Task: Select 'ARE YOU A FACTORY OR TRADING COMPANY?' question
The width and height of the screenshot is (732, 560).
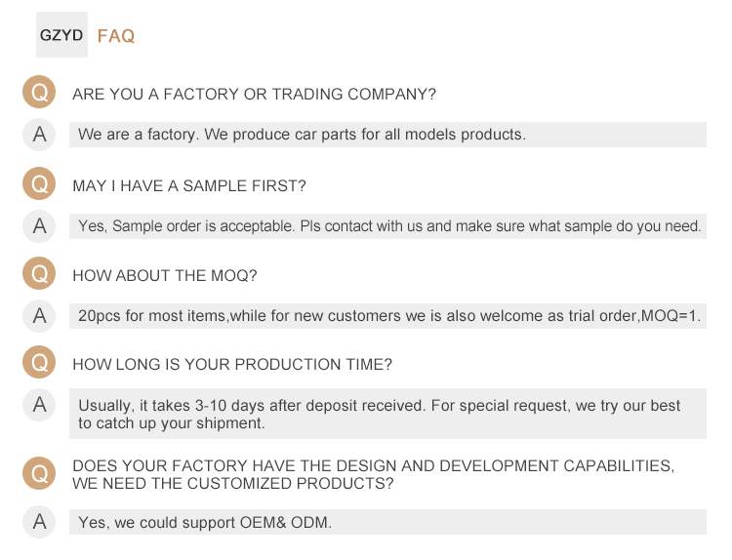Action: 254,95
